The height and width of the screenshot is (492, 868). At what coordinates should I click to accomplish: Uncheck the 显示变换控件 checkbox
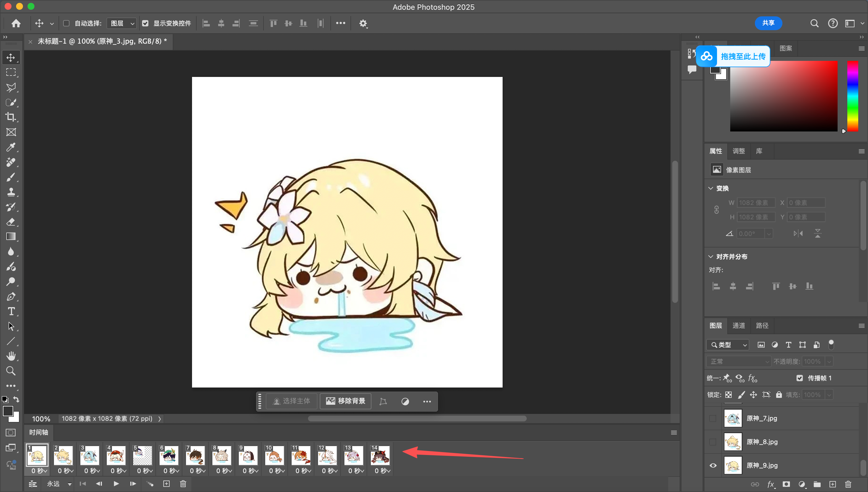[x=145, y=23]
